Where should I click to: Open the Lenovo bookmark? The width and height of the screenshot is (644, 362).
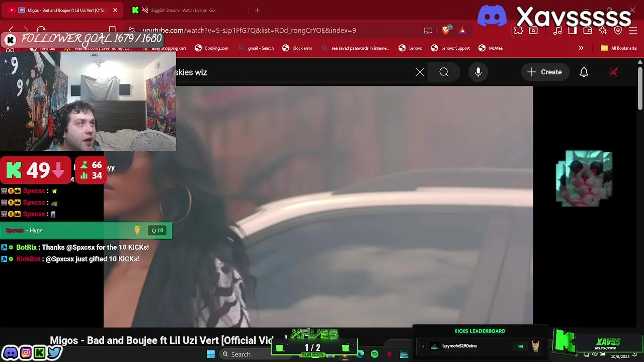[x=411, y=48]
